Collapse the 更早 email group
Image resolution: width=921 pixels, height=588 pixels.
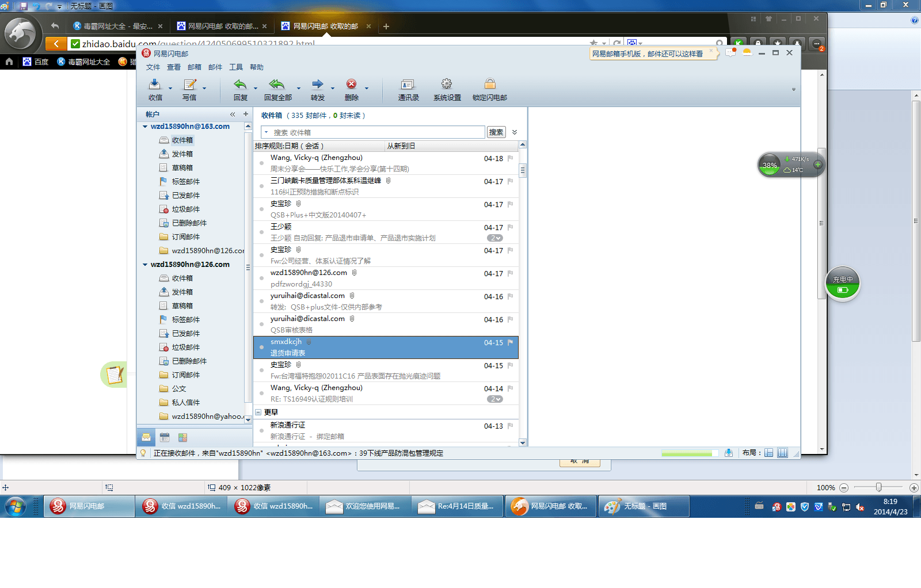[258, 413]
